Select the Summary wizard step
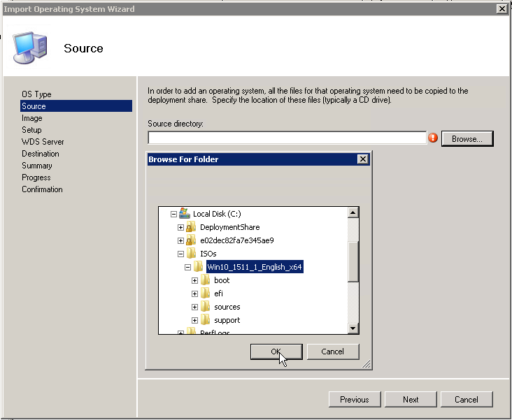 (x=37, y=166)
